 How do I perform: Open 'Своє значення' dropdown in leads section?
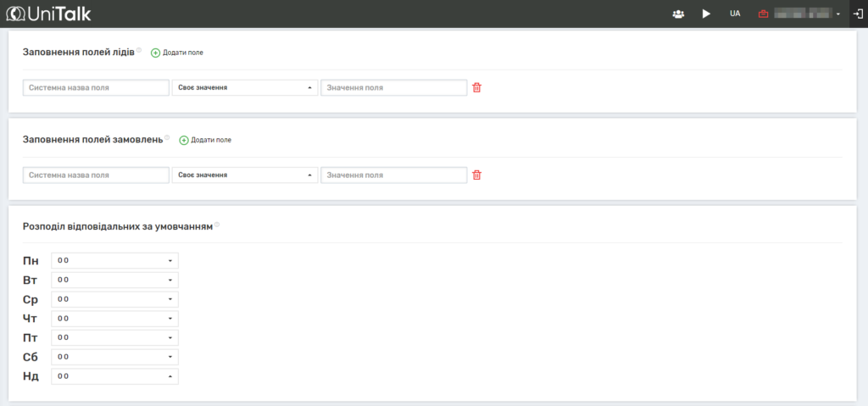[245, 87]
